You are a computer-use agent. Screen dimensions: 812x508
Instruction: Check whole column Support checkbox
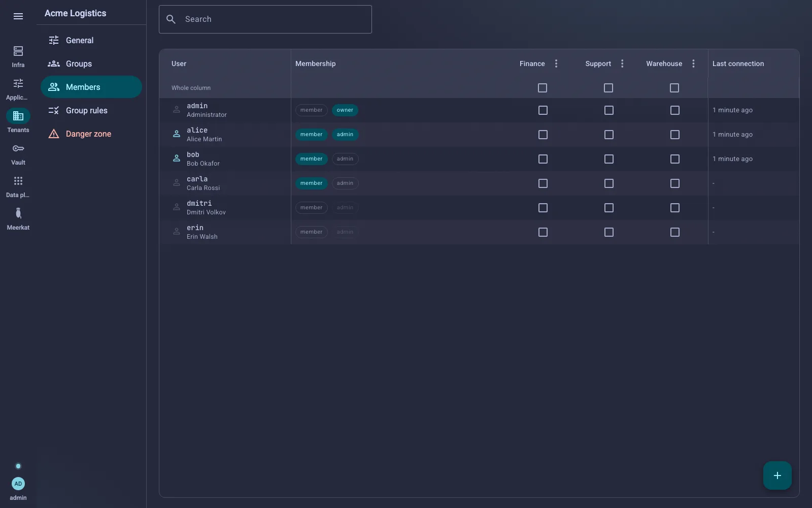point(608,88)
